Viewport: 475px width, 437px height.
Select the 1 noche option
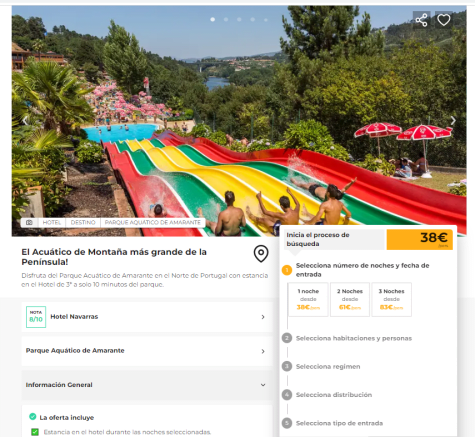click(308, 299)
